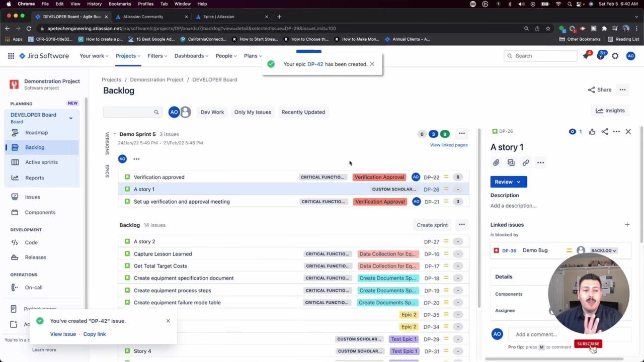Open the Jira app switcher grid
Screen dimensions: 644x362
tap(11, 56)
